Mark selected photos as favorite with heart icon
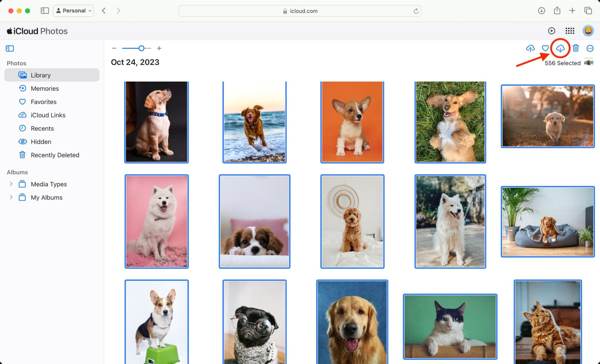This screenshot has height=364, width=600. [545, 48]
